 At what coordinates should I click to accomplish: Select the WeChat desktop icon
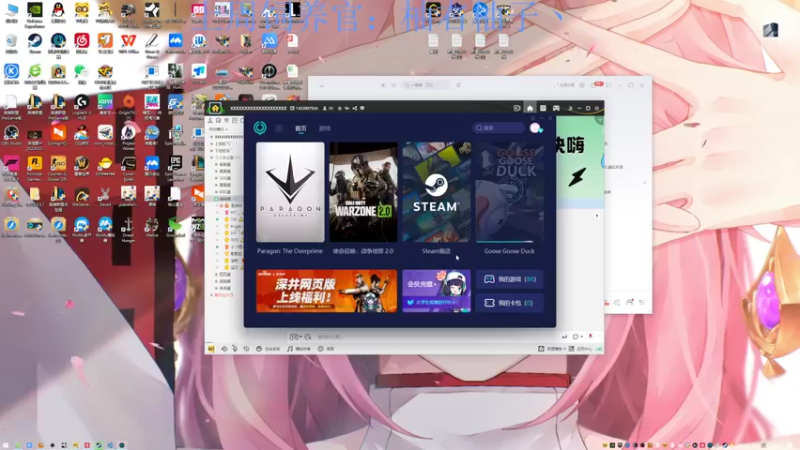coord(82,73)
